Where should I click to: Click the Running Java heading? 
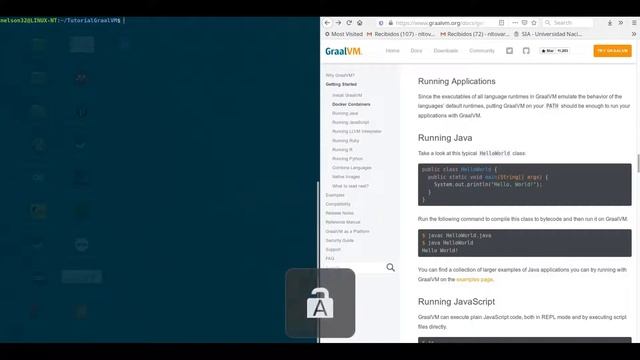click(445, 138)
